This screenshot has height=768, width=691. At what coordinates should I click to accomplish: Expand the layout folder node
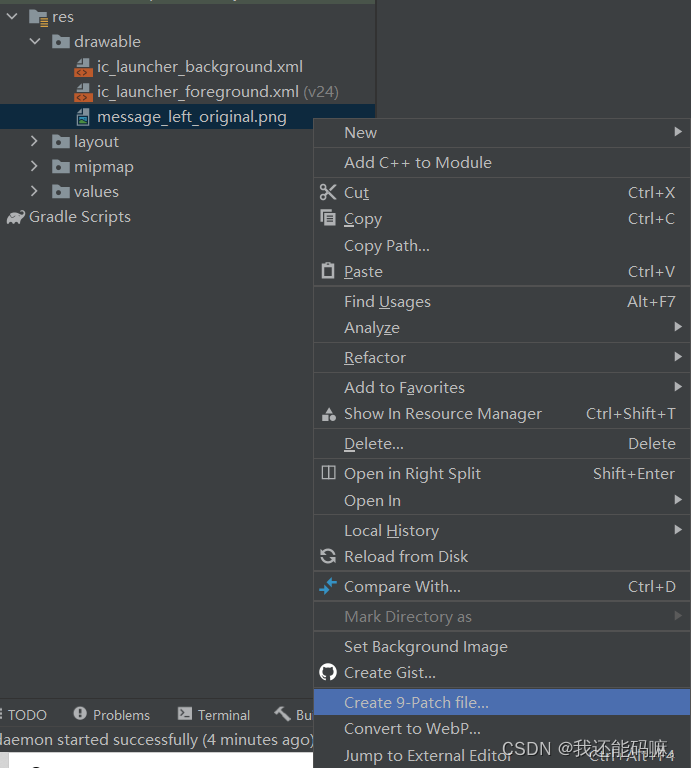pos(34,142)
